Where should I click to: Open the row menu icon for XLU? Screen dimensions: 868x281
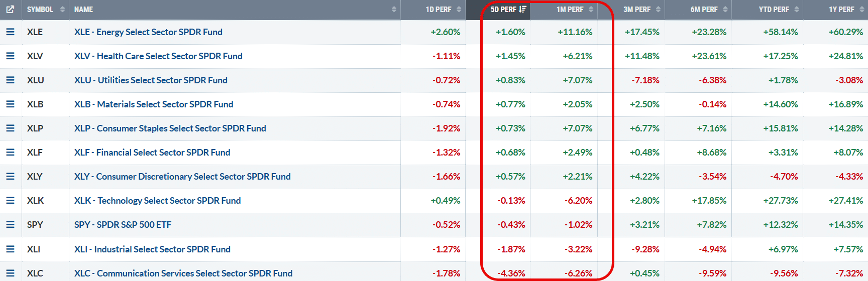click(x=10, y=80)
